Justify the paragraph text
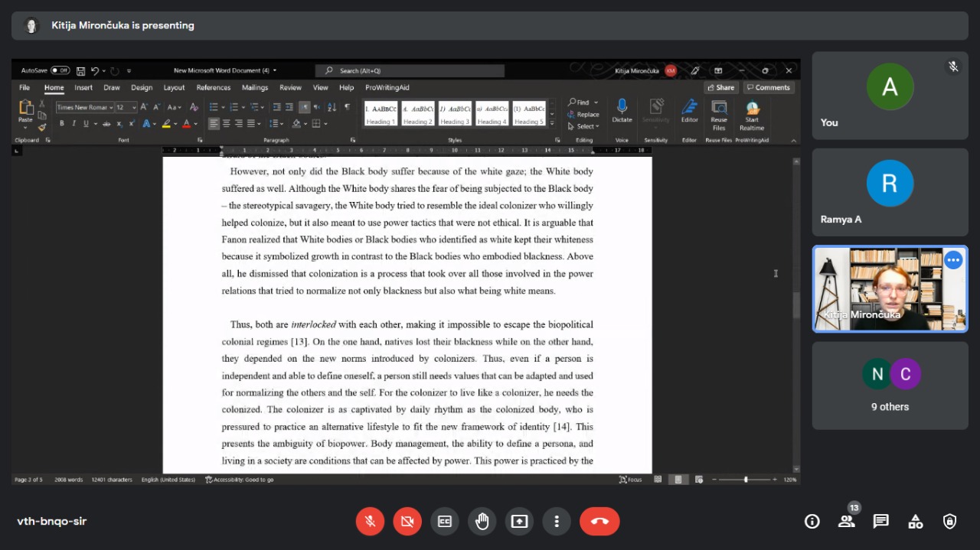 point(251,123)
